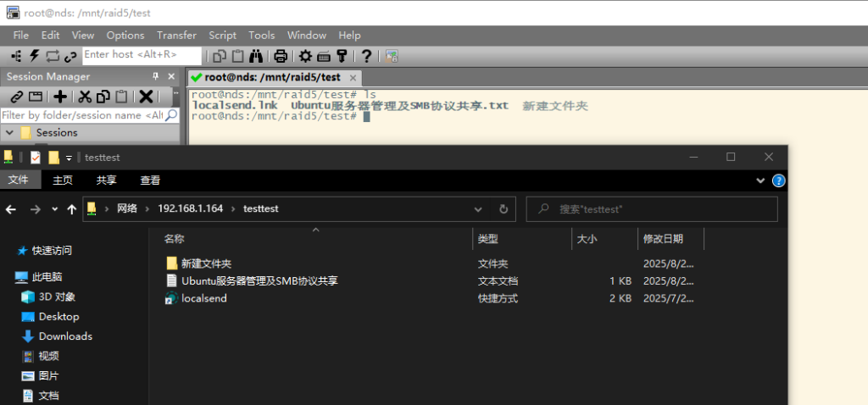This screenshot has width=868, height=405.
Task: Click the Print icon in toolbar
Action: (x=281, y=56)
